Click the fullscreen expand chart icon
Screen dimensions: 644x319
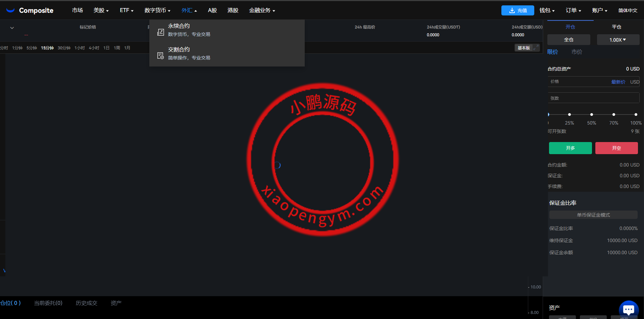pyautogui.click(x=536, y=48)
